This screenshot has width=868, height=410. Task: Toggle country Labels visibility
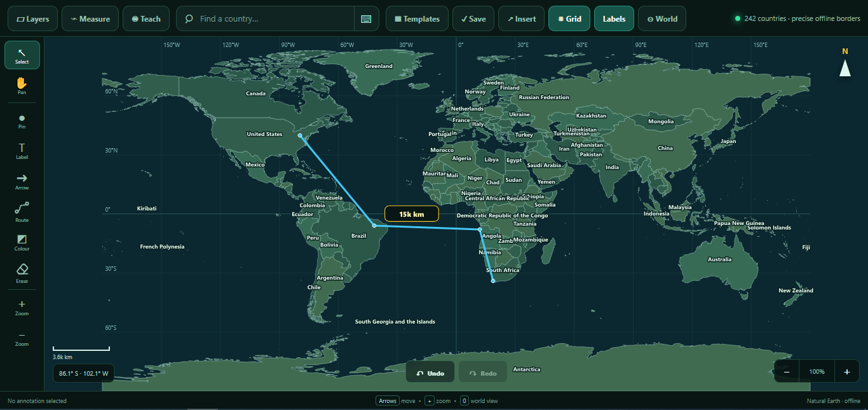point(614,19)
